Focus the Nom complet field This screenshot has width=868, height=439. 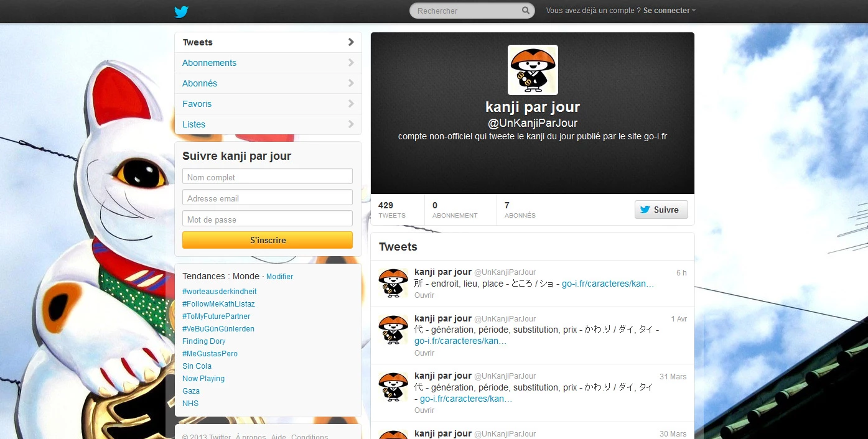point(268,177)
